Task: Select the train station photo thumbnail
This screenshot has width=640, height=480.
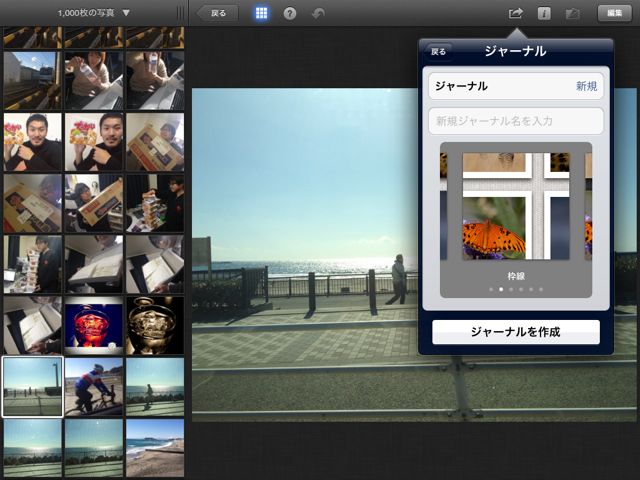Action: tap(33, 80)
